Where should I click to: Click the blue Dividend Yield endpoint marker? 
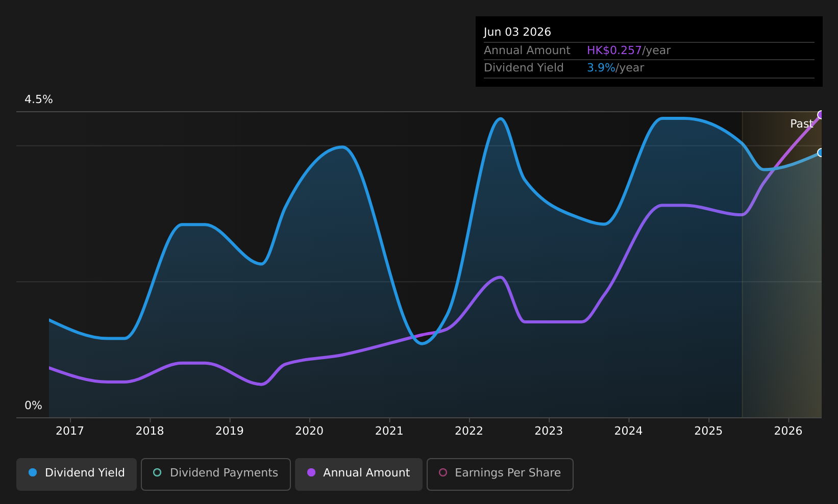click(821, 153)
